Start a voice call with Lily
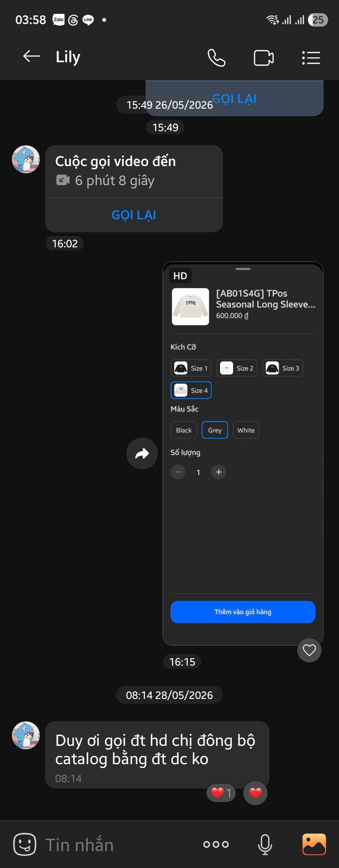Viewport: 339px width, 868px height. [216, 58]
